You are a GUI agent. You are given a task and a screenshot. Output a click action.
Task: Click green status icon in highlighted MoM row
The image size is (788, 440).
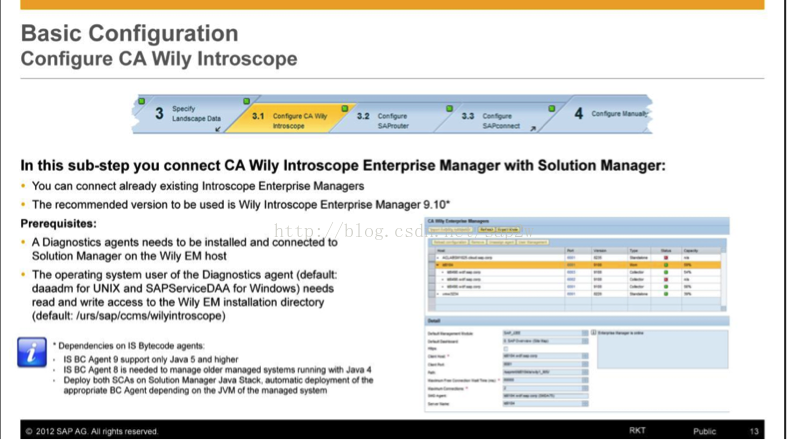(x=666, y=265)
